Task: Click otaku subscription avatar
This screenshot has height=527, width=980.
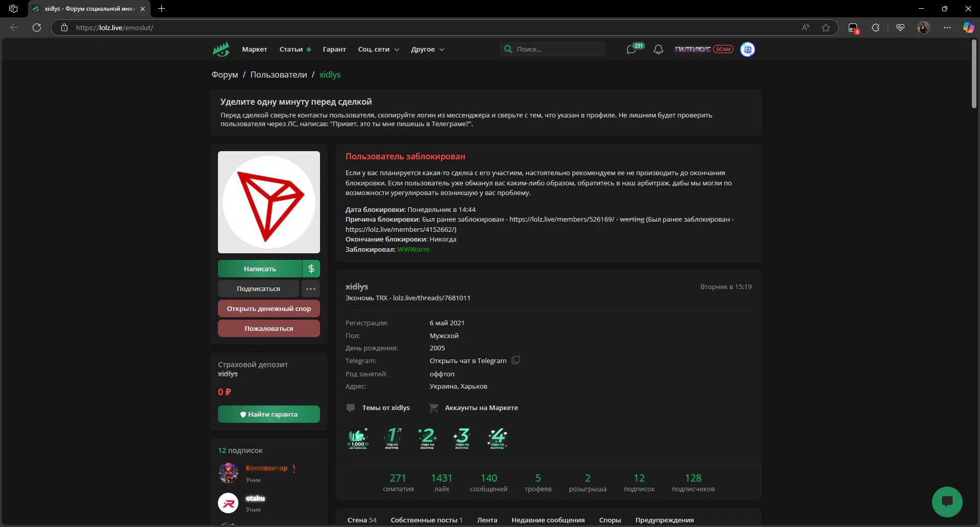Action: click(x=228, y=503)
